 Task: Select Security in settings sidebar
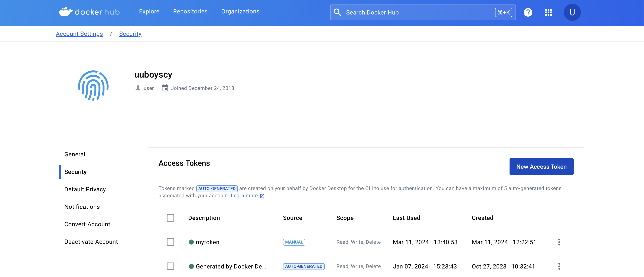(x=75, y=172)
